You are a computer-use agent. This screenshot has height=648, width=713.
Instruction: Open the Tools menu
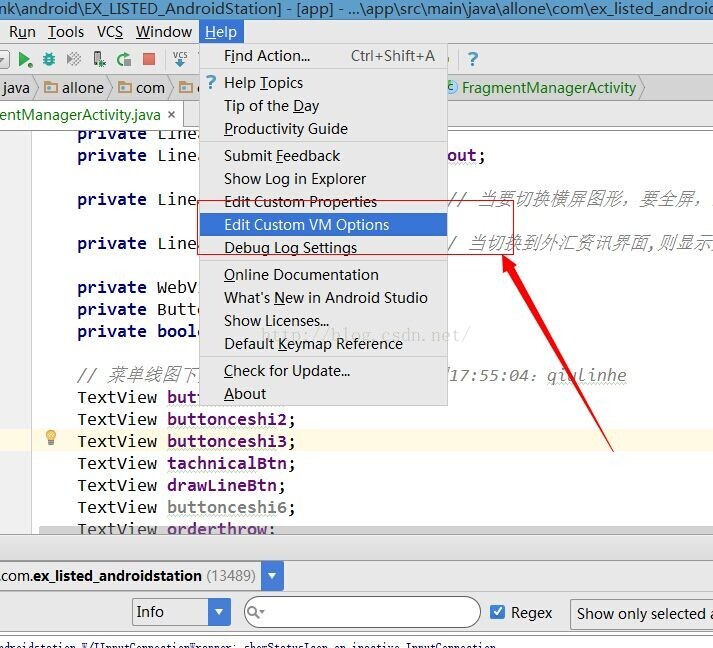point(66,32)
